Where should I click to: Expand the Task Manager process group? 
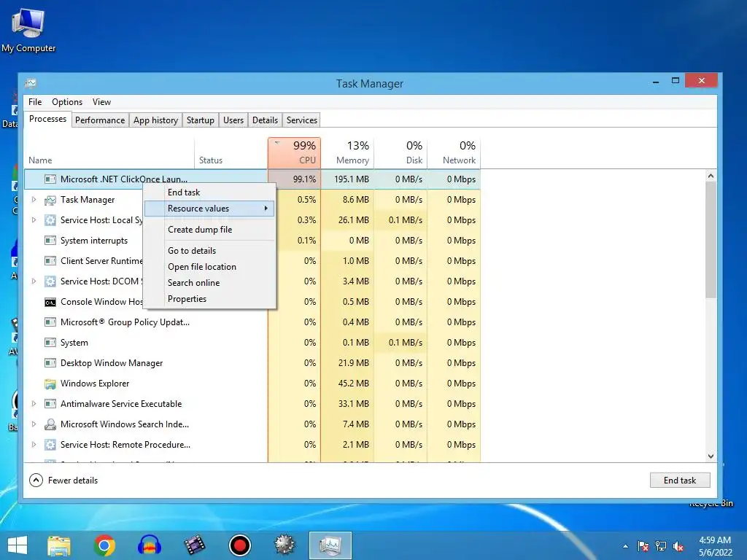click(x=34, y=200)
